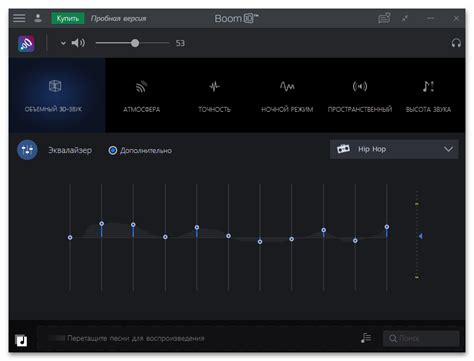Screen dimensions: 474x361
Task: Click the Boom app logo icon
Action: (x=26, y=43)
